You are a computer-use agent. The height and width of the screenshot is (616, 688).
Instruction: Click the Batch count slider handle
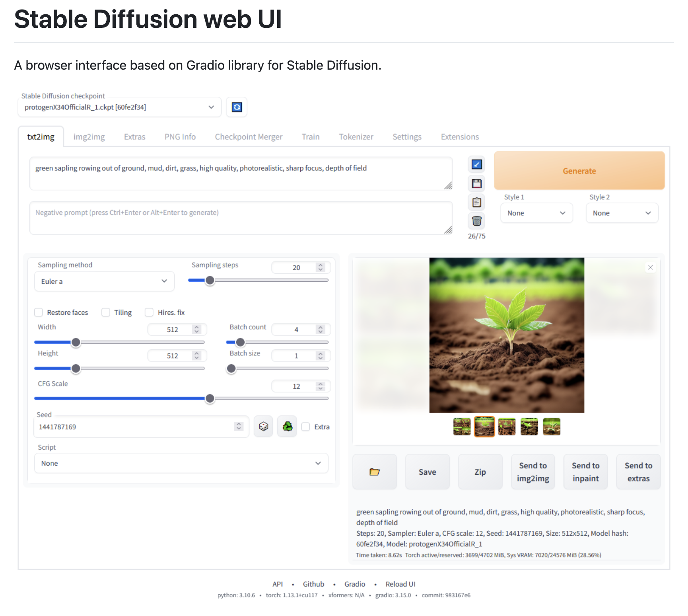240,342
